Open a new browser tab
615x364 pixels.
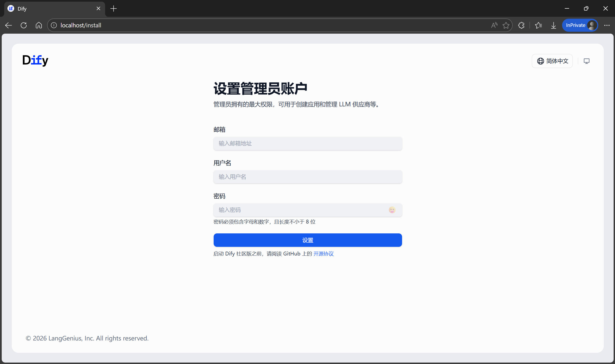pos(113,9)
